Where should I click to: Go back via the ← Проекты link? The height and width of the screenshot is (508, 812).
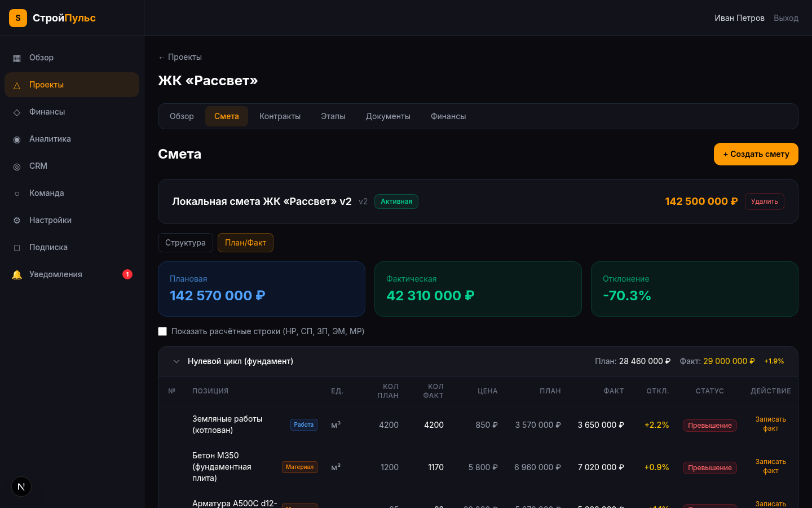tap(180, 57)
